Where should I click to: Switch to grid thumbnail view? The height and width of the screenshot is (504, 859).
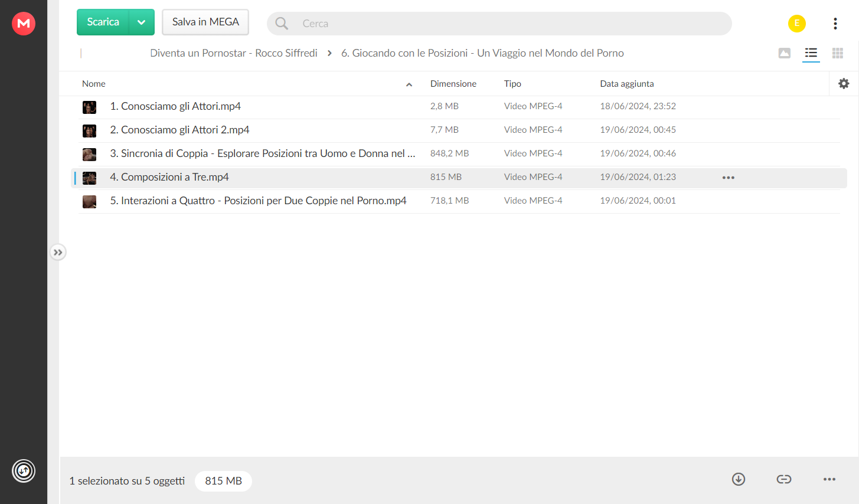pyautogui.click(x=838, y=53)
